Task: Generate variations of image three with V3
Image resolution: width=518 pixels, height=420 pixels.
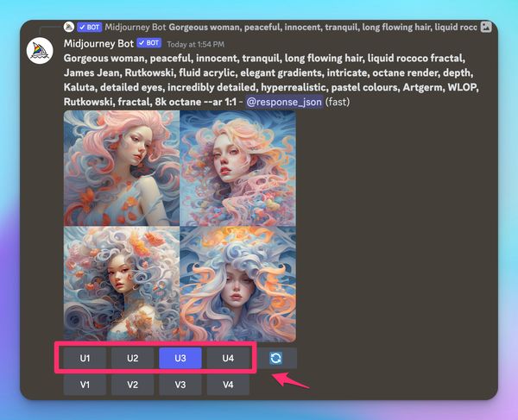Action: [180, 385]
